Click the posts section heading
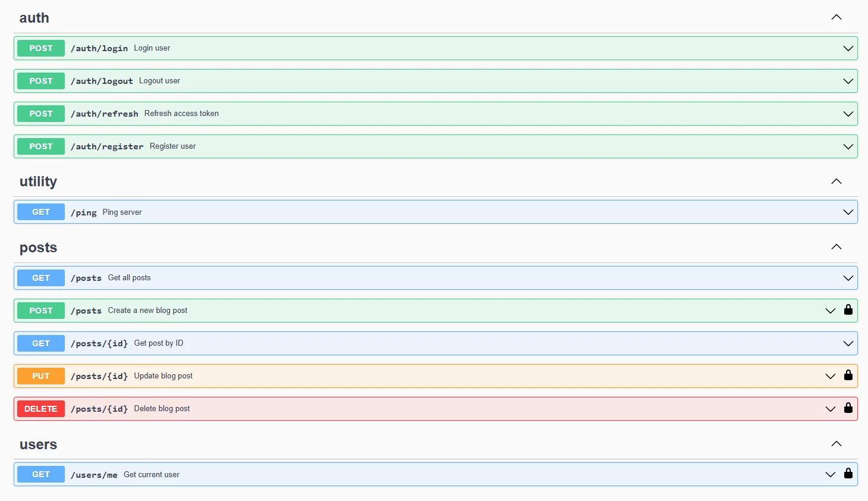 pyautogui.click(x=38, y=248)
